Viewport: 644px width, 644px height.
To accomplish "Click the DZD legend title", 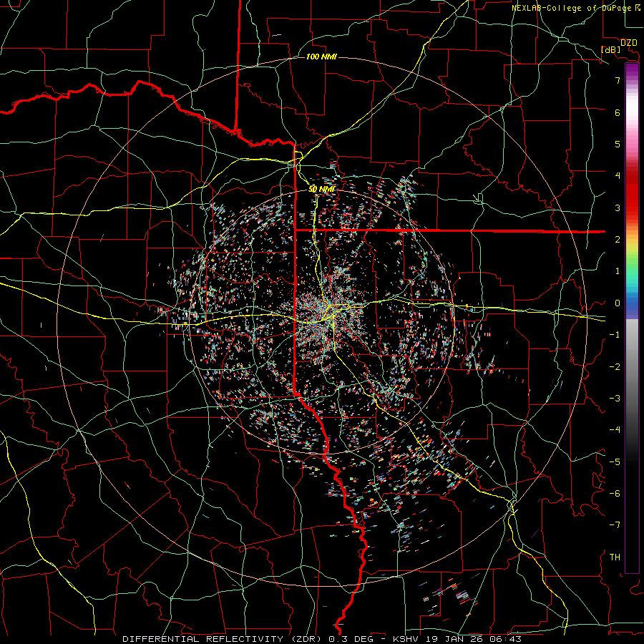I will (x=628, y=42).
